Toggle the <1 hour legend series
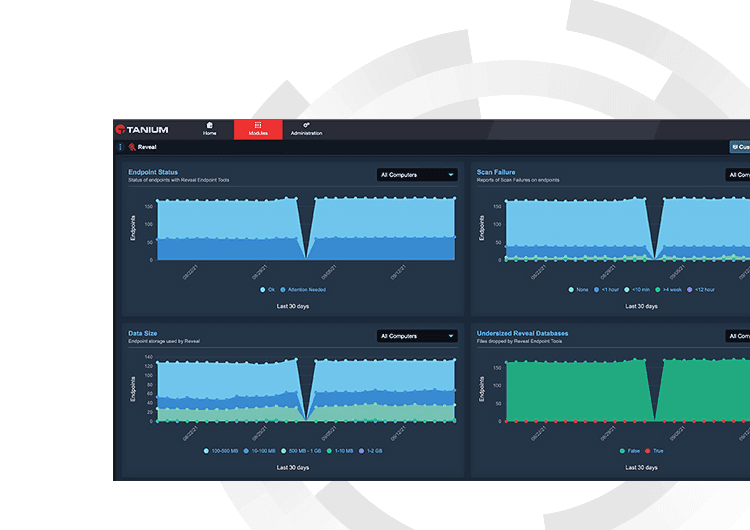This screenshot has width=750, height=530. [x=607, y=289]
